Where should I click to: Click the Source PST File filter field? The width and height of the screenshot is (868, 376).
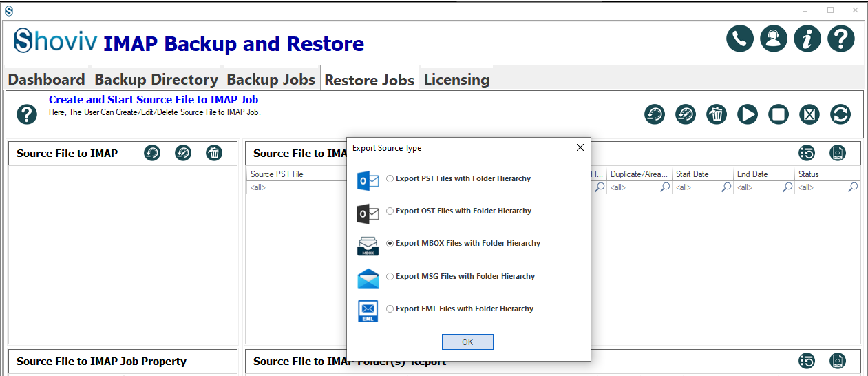click(x=297, y=187)
